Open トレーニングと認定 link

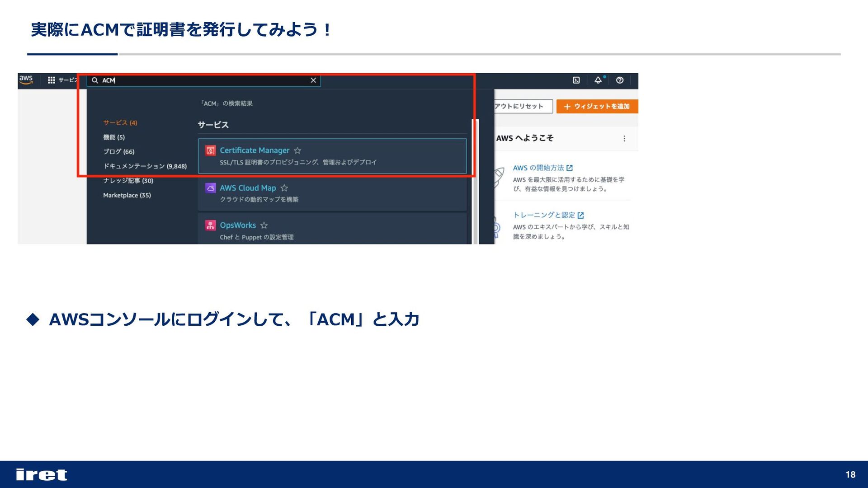[x=544, y=215]
